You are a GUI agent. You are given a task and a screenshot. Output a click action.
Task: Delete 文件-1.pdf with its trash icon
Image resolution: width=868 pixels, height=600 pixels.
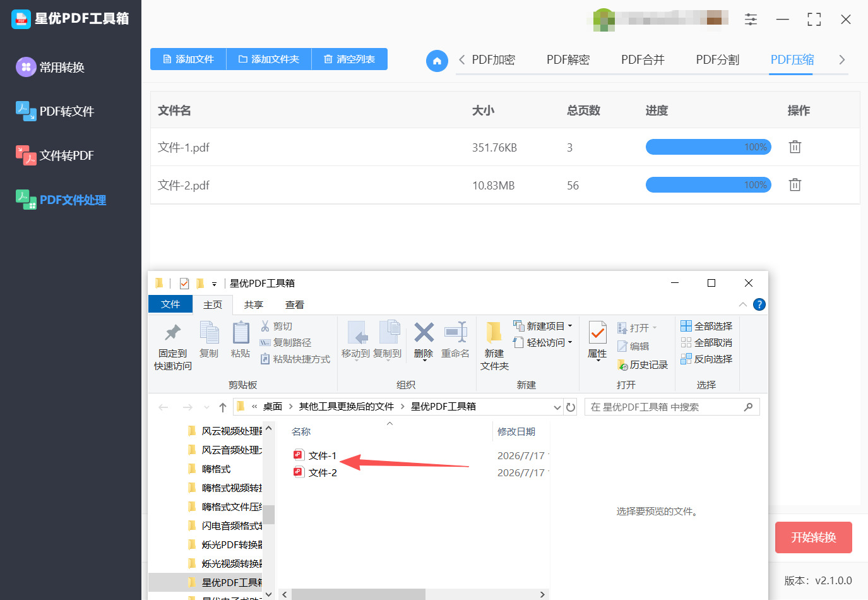pyautogui.click(x=795, y=147)
